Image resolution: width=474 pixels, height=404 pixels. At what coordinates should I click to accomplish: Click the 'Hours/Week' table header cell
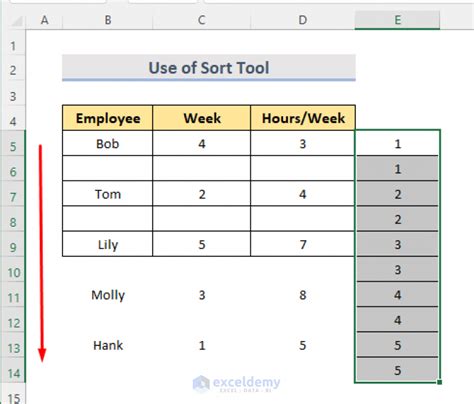point(303,118)
